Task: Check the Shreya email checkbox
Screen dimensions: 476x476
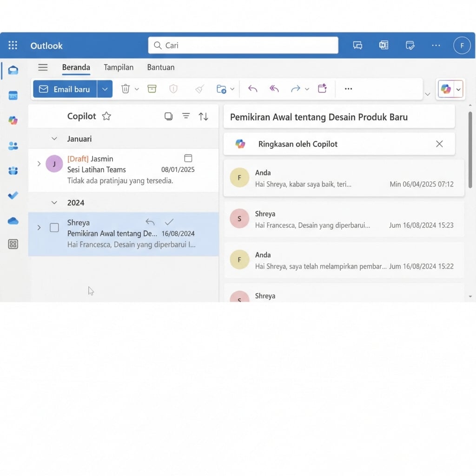Action: [54, 228]
